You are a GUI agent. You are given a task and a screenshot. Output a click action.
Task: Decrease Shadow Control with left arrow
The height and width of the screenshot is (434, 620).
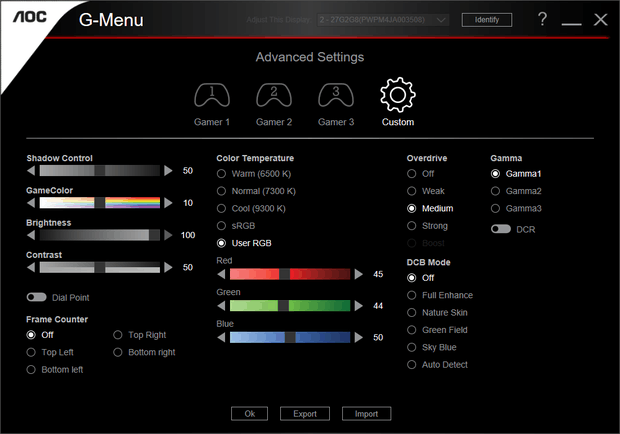pos(31,171)
